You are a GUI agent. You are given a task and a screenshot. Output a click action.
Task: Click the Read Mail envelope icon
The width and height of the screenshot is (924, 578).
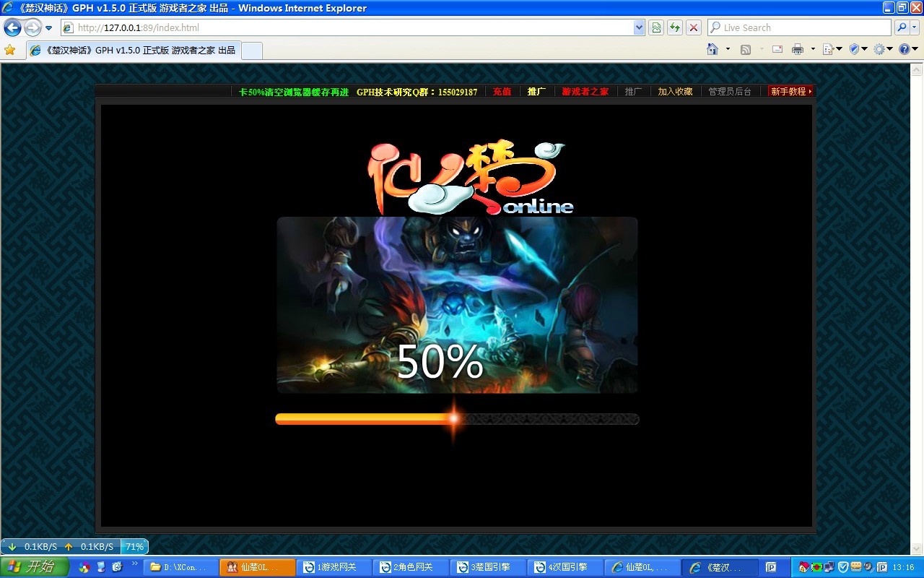click(777, 49)
